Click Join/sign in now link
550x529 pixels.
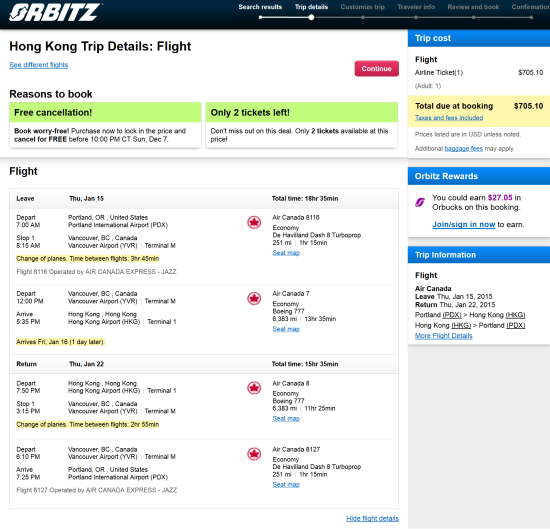click(464, 225)
